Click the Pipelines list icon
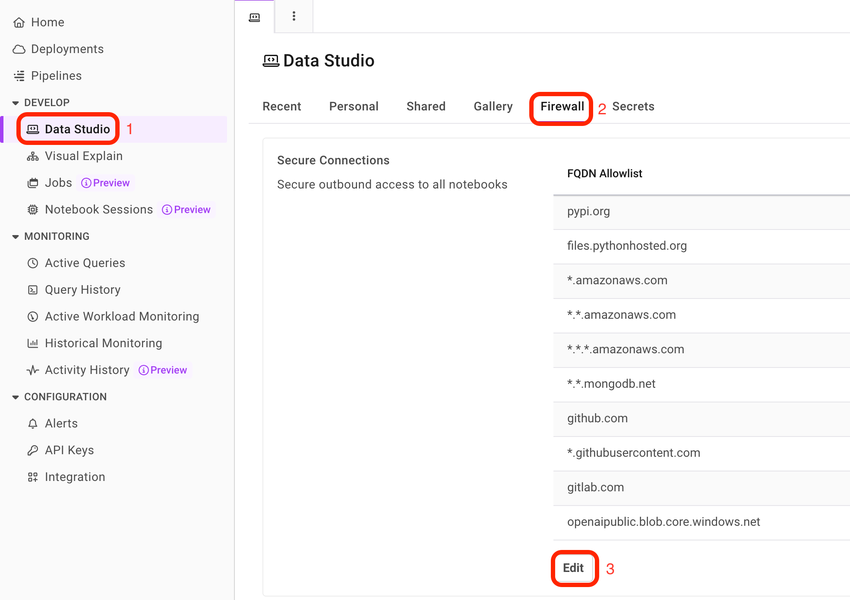The width and height of the screenshot is (850, 600). click(x=18, y=76)
